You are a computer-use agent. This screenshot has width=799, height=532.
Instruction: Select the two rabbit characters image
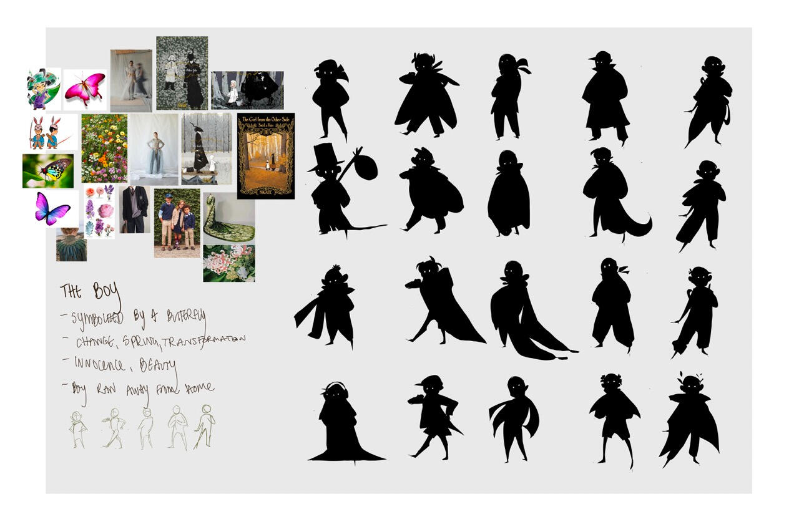click(46, 132)
